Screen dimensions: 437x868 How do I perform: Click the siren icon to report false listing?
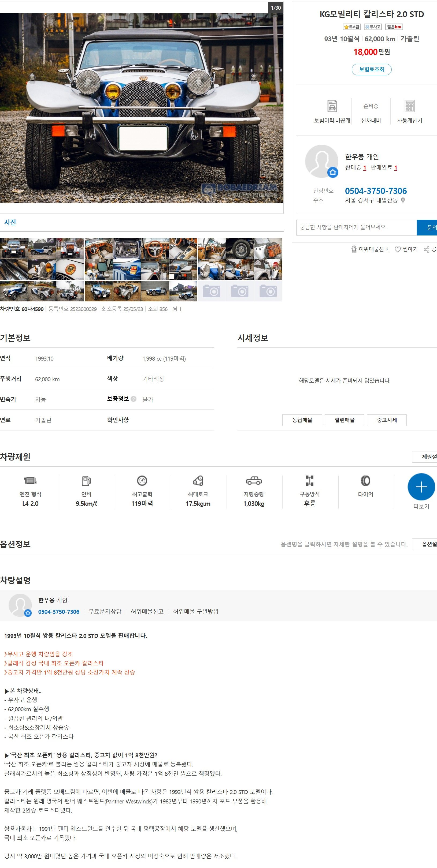tap(354, 249)
